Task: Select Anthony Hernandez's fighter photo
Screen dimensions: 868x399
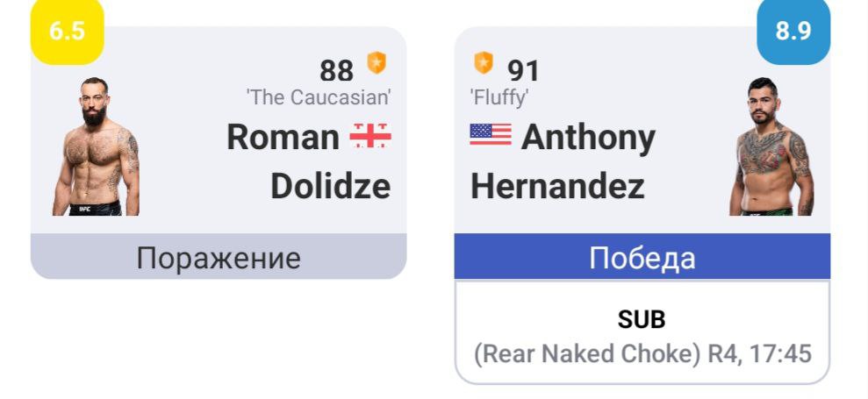Action: [x=771, y=146]
